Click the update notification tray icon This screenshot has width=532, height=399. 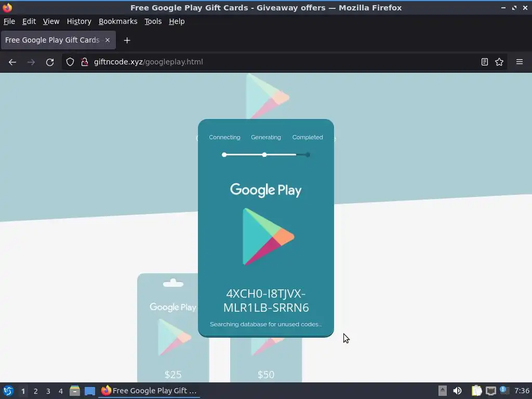pyautogui.click(x=504, y=390)
